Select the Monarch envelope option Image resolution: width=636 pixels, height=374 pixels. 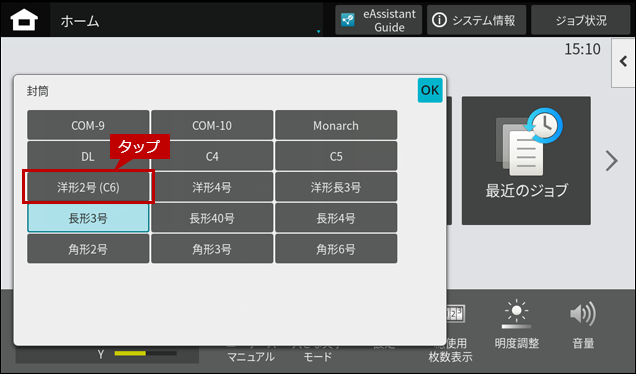pos(336,125)
